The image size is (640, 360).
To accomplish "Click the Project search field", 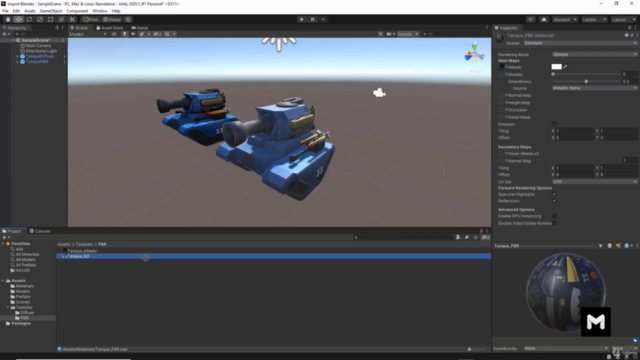I will tap(403, 237).
